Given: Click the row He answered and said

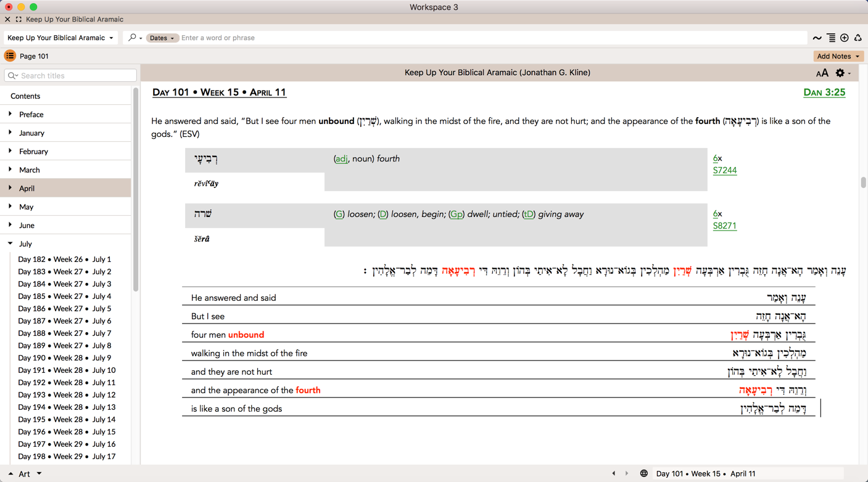Looking at the screenshot, I should coord(498,298).
